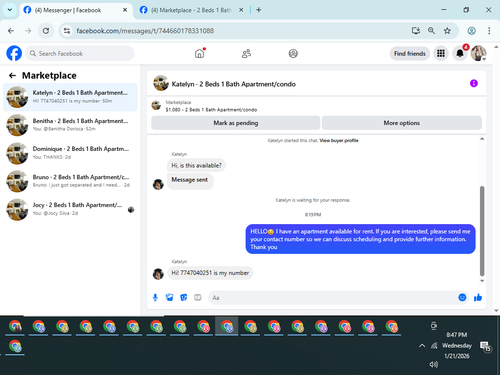Click the "Hi, is this available?" message

coord(196,165)
